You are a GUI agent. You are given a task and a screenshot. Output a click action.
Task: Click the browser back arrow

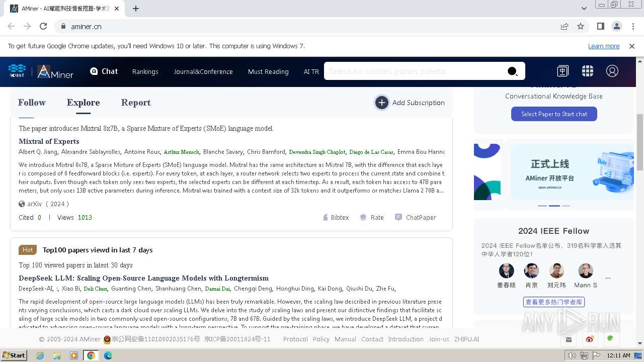[x=11, y=26]
